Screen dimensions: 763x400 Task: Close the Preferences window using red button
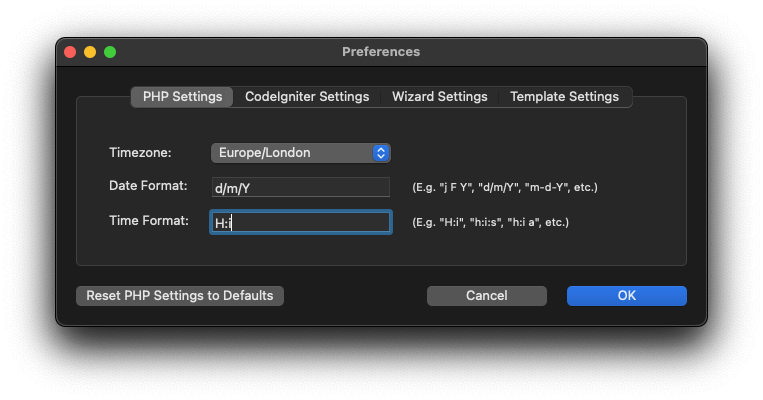[x=70, y=52]
